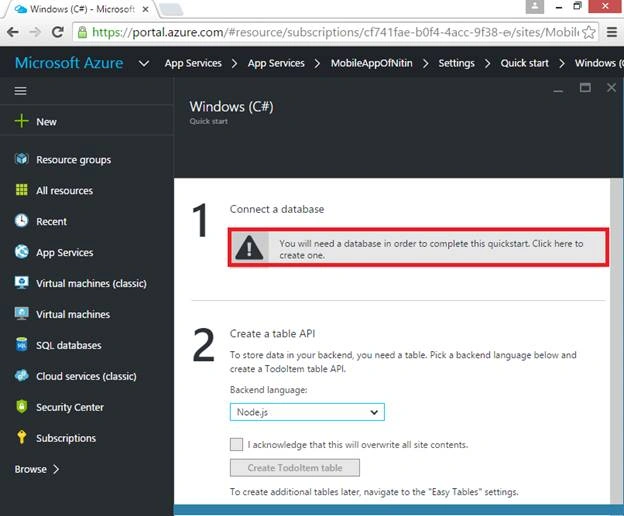Click the All resources grid icon

coord(21,190)
